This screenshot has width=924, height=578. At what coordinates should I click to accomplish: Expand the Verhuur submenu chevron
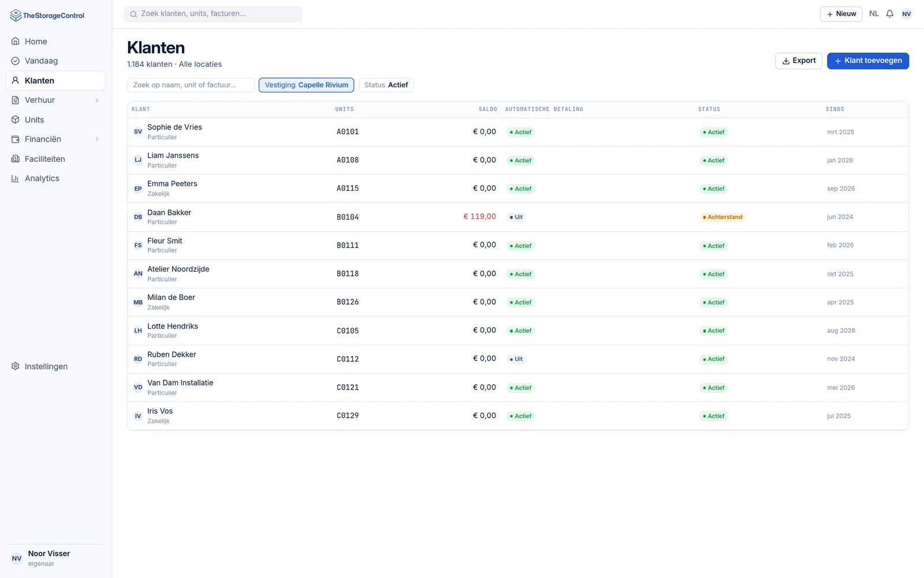coord(97,100)
